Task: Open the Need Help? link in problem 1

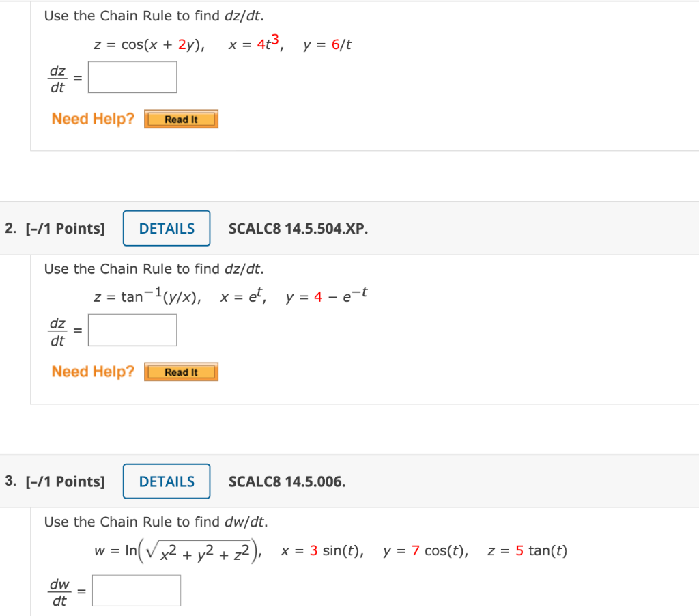Action: (92, 118)
